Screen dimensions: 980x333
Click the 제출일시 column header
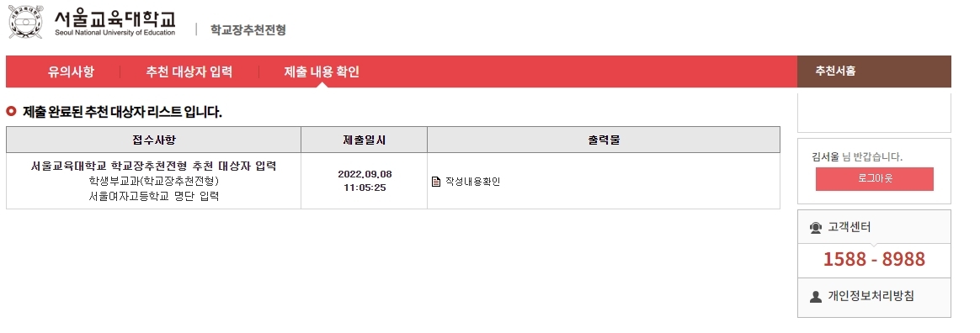tap(365, 140)
